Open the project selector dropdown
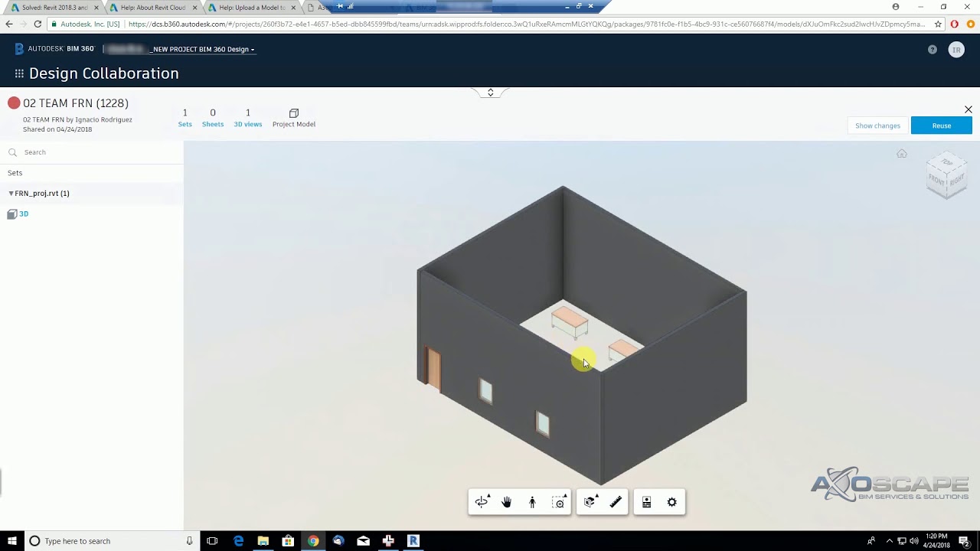Screen dimensions: 980x551 (x=203, y=49)
